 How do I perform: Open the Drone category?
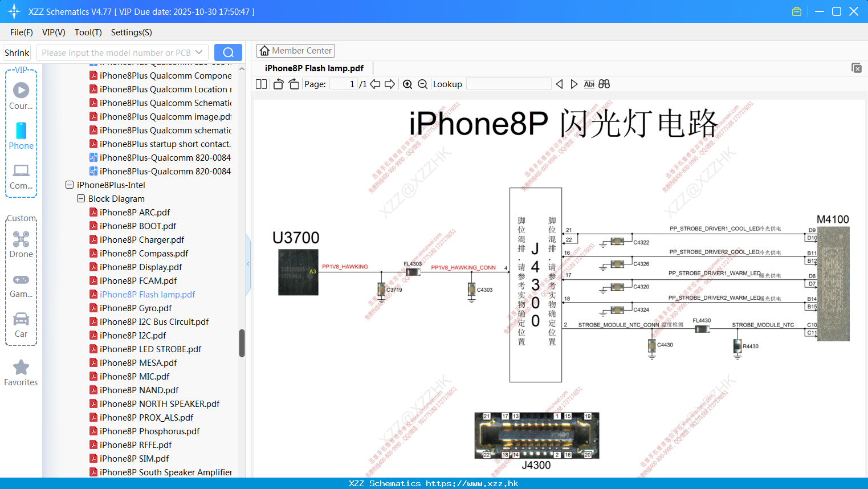[x=21, y=244]
